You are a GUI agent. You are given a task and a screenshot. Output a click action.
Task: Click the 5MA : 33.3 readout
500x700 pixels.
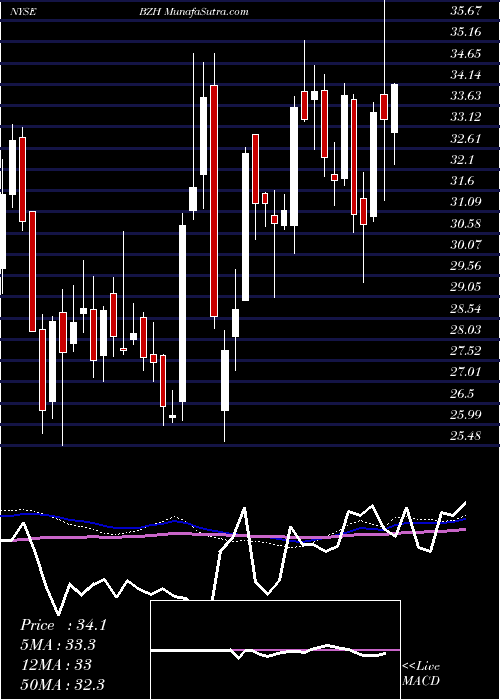pos(58,645)
